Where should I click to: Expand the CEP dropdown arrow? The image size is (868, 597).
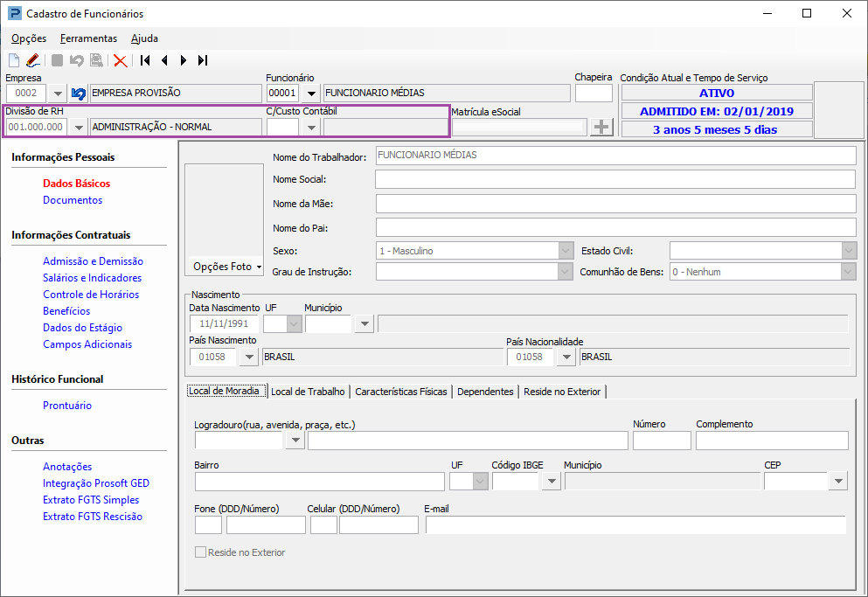tap(838, 482)
